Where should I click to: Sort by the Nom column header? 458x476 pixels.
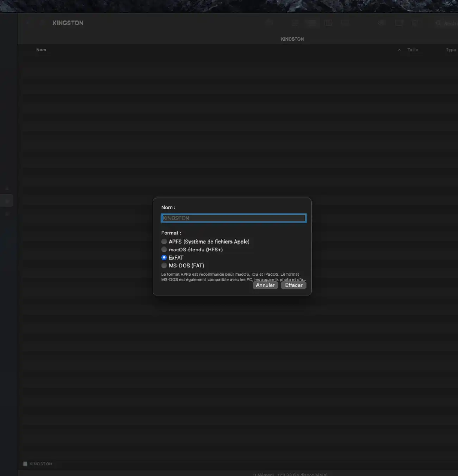point(41,50)
